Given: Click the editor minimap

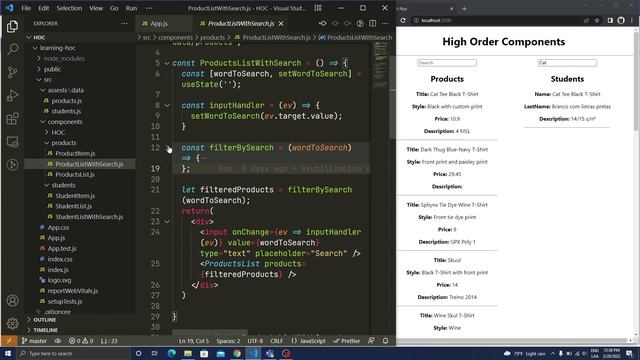Looking at the screenshot, I should (x=380, y=65).
